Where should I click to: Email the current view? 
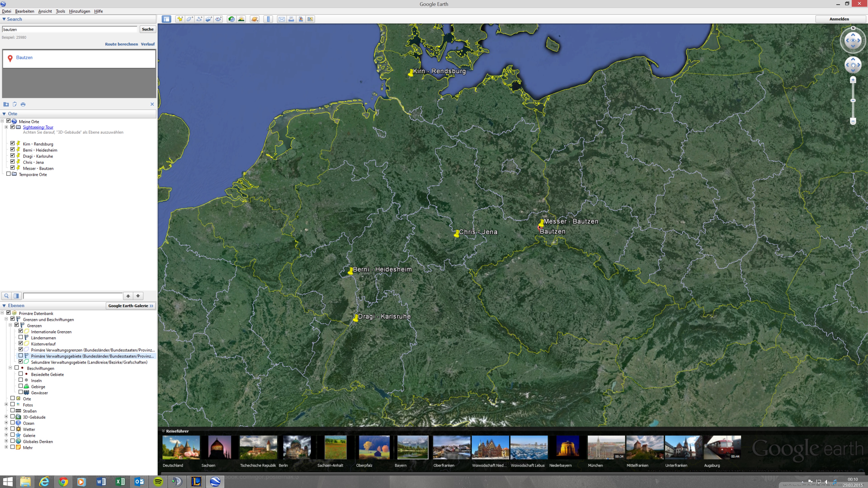[281, 19]
